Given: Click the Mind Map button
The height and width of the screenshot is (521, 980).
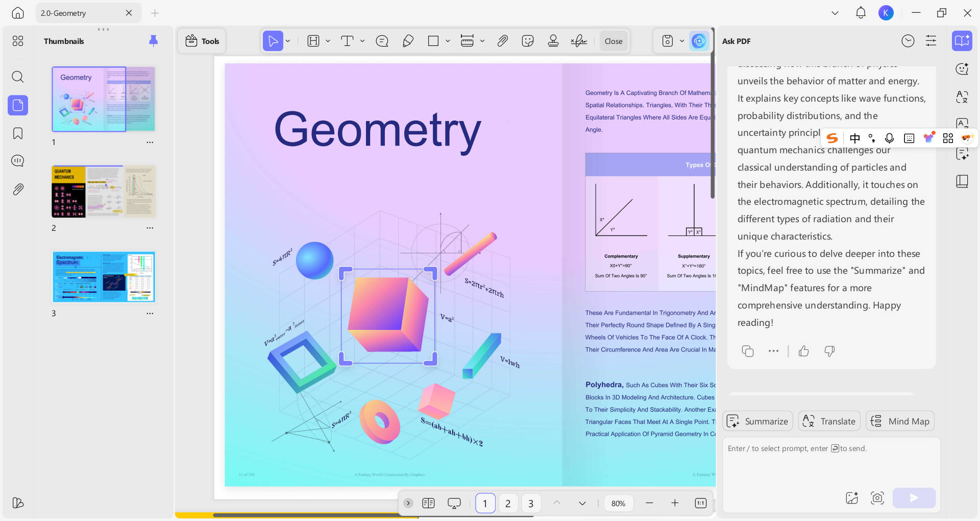Looking at the screenshot, I should point(900,421).
